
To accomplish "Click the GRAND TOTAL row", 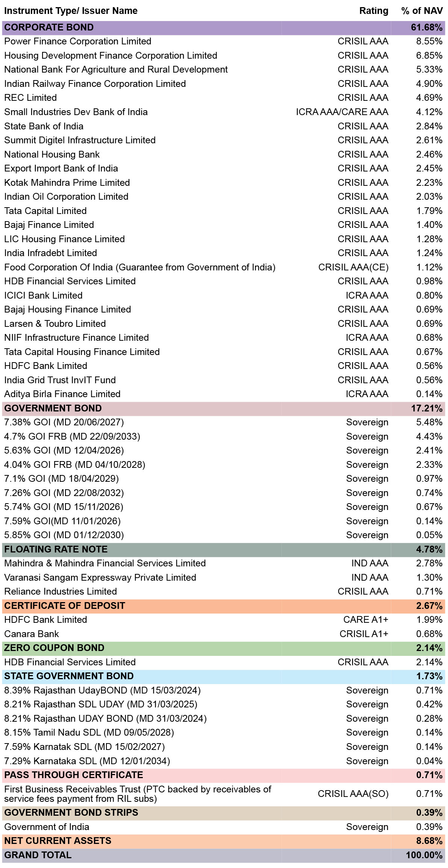I will tap(224, 856).
